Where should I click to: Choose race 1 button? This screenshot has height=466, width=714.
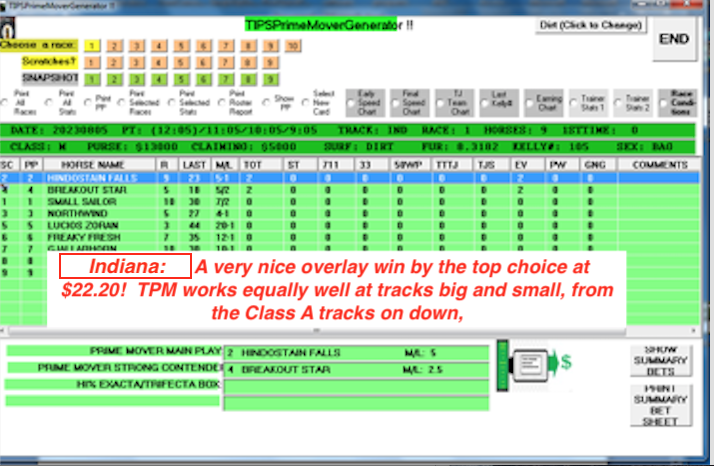(92, 46)
